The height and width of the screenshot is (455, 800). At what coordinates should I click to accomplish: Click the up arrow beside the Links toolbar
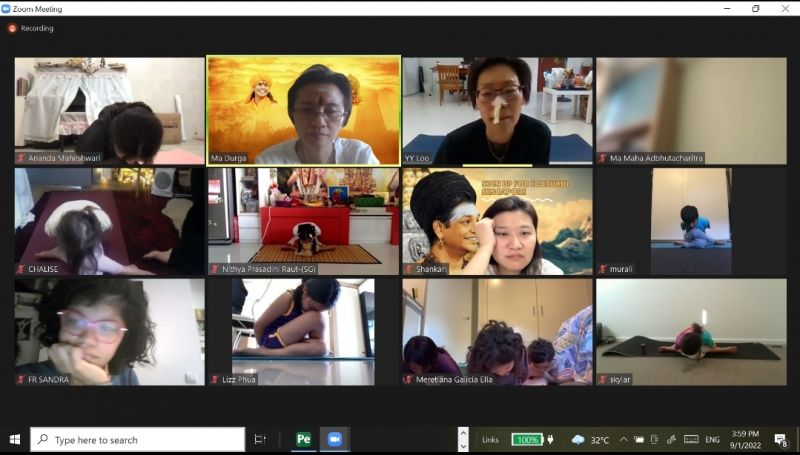[x=463, y=434]
